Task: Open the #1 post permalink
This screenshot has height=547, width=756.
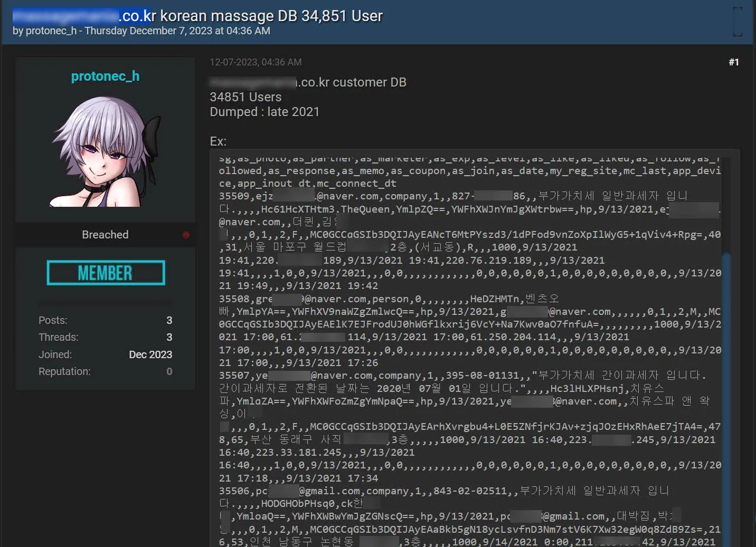Action: pos(733,62)
